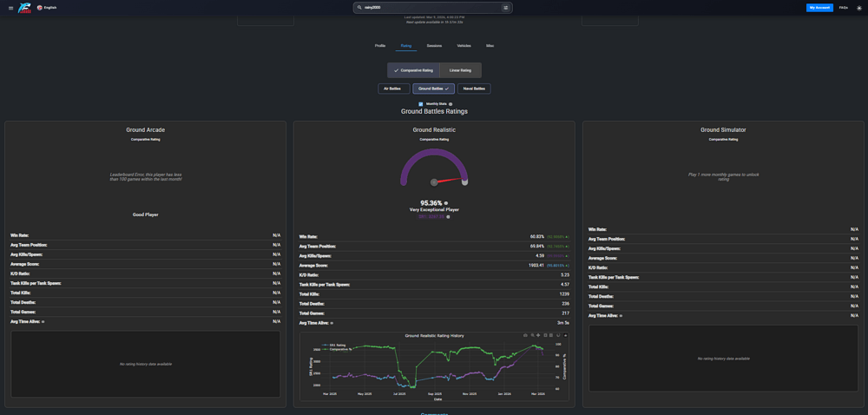Click info icon beside Monthly Stats
The image size is (868, 415).
pos(450,104)
